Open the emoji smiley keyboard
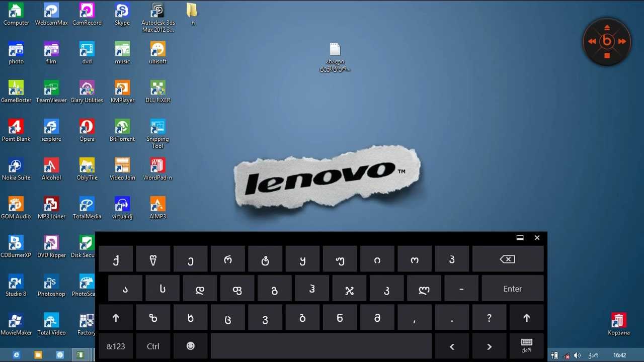The height and width of the screenshot is (362, 644). tap(191, 346)
